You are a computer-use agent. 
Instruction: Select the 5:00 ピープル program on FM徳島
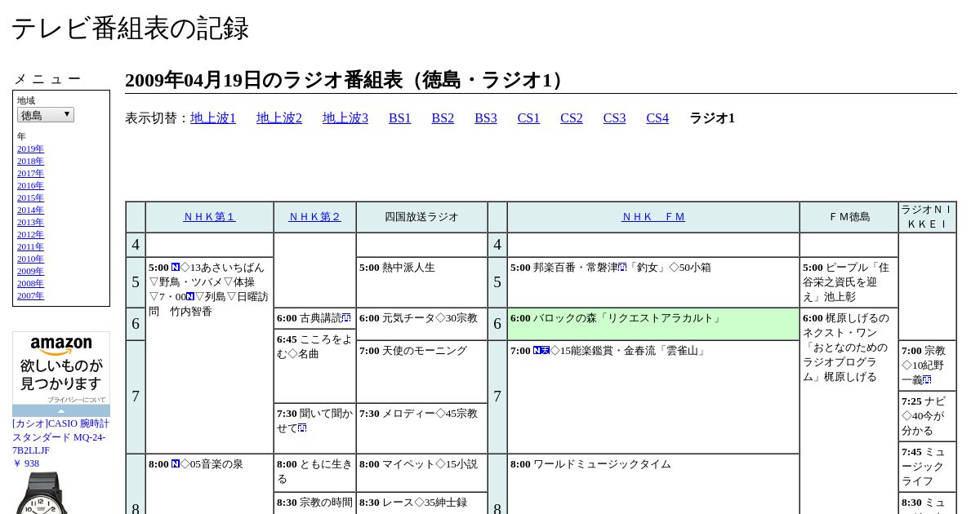click(849, 282)
